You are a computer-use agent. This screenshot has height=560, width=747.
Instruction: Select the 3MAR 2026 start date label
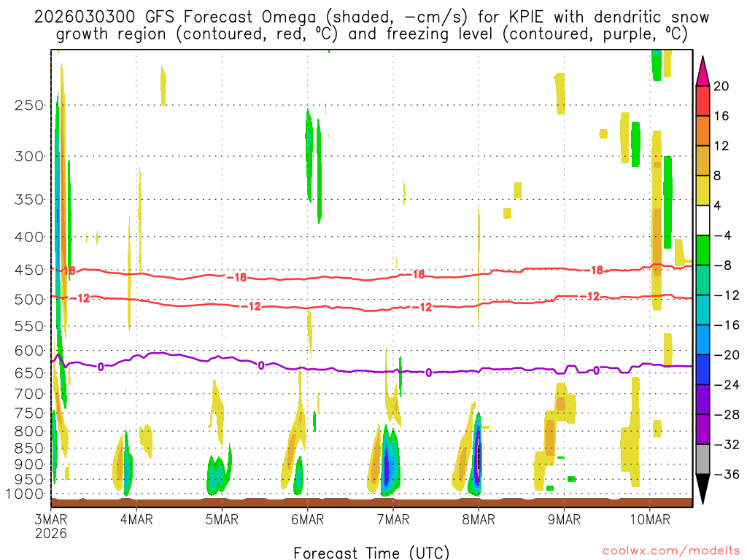(51, 526)
